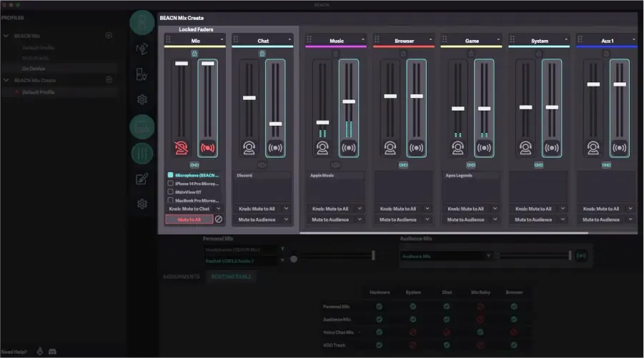Viewport: 644px width, 358px height.
Task: Open the lower settings gear in sidebar
Action: tap(142, 204)
